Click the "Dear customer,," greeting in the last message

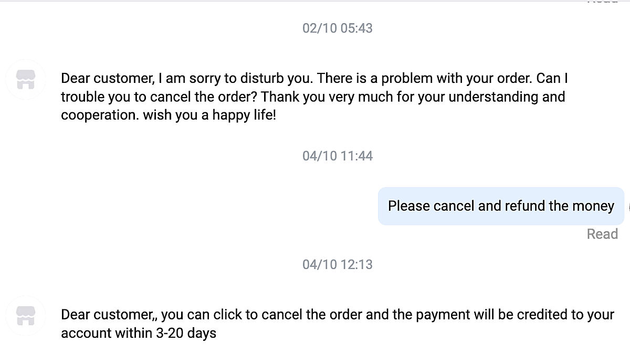coord(109,315)
